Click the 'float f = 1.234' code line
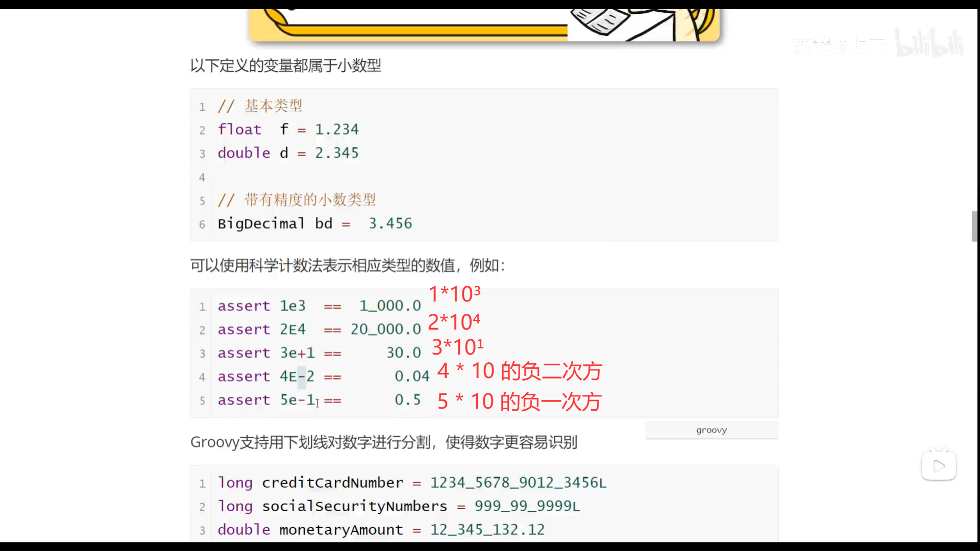 tap(288, 130)
